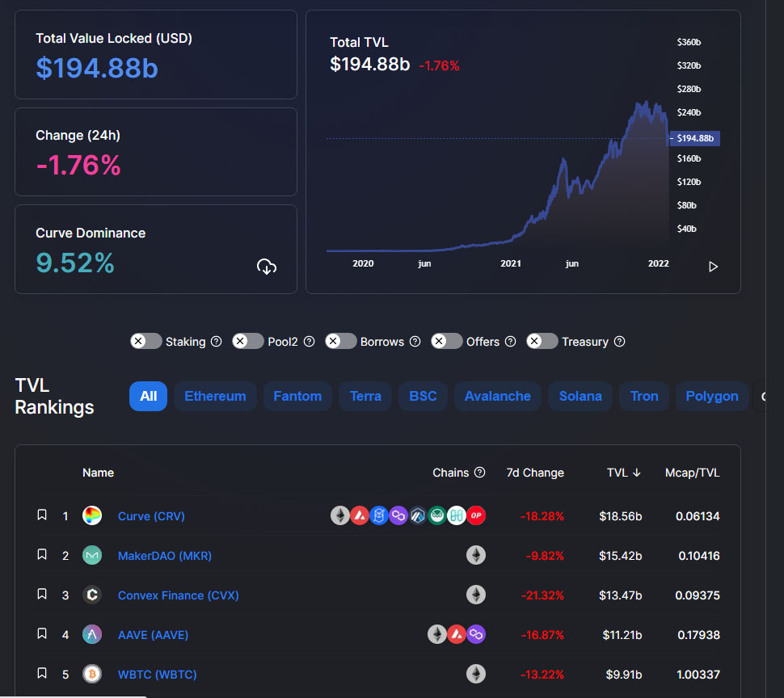
Task: Enable the Pool2 toggle
Action: coord(247,341)
